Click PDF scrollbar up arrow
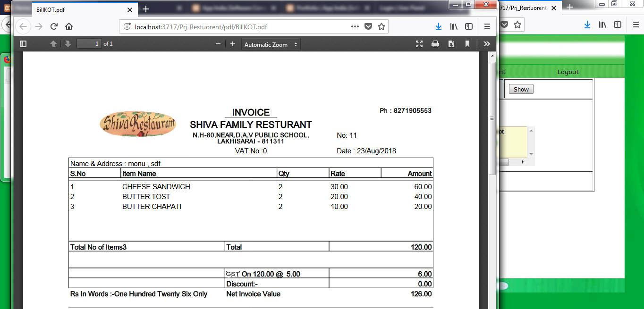644x309 pixels. (492, 56)
